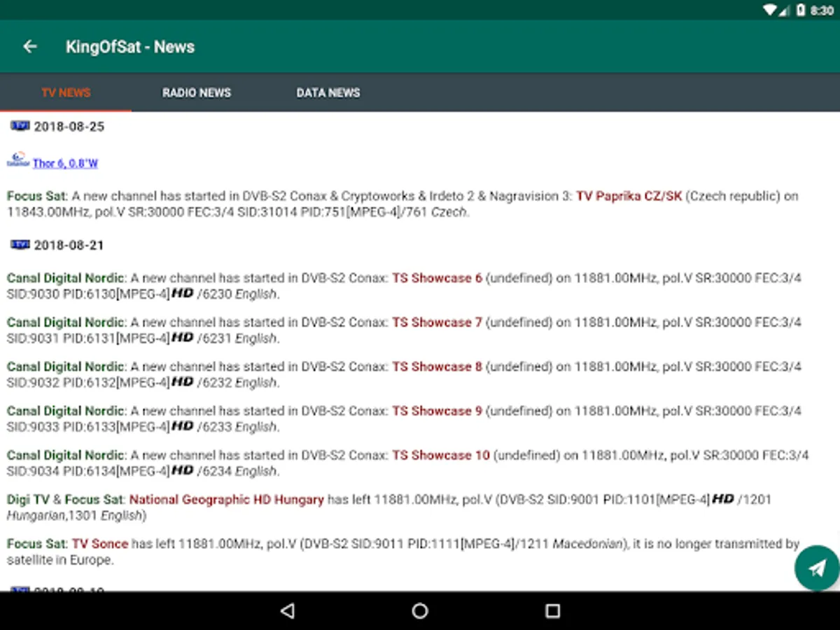Viewport: 840px width, 630px height.
Task: Click HD icon in TS Showcase 7 entry
Action: coord(183,337)
